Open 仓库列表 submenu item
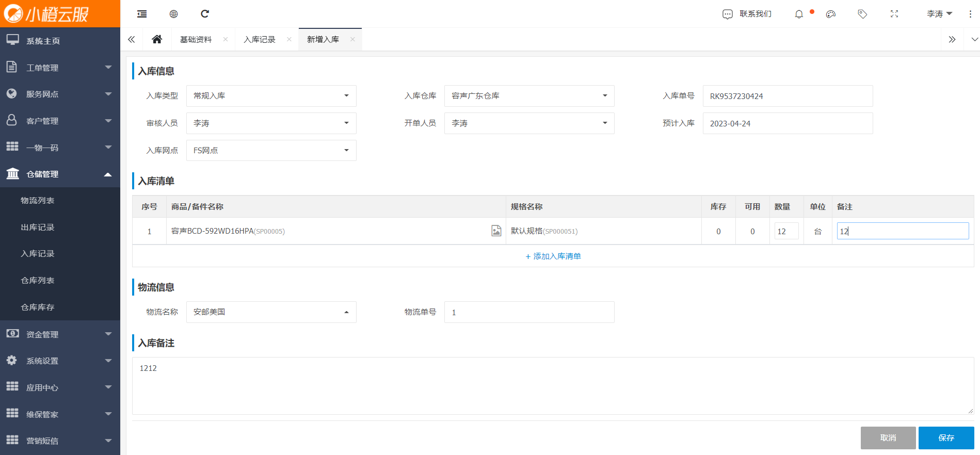The width and height of the screenshot is (980, 455). coord(60,281)
